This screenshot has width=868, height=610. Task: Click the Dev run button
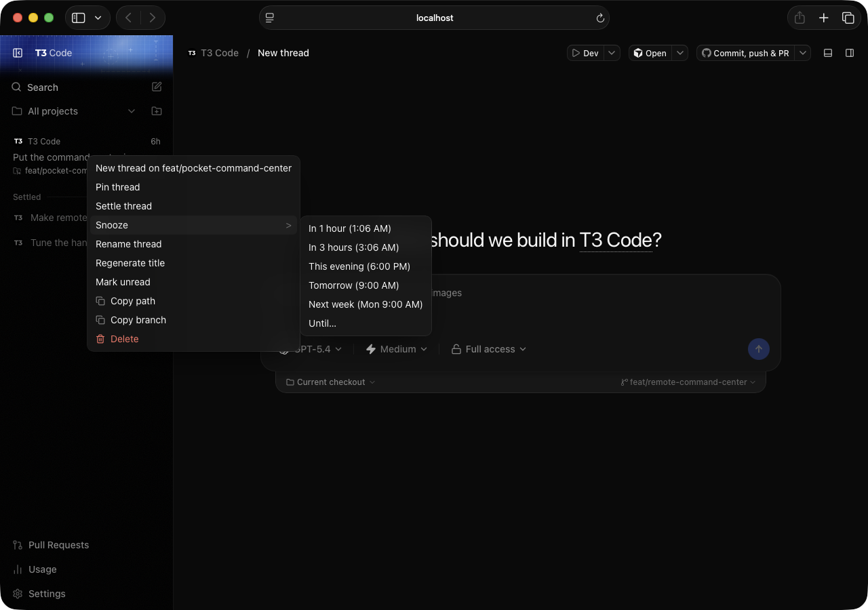pos(585,53)
